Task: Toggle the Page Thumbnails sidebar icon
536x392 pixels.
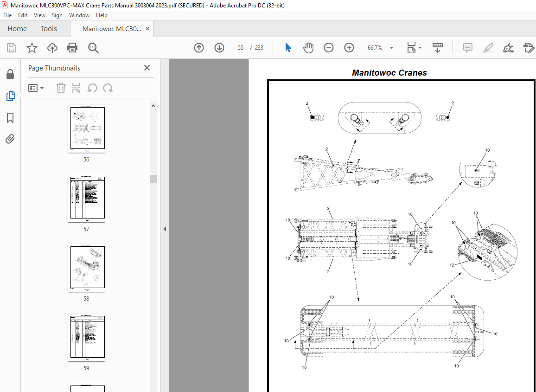Action: (10, 96)
